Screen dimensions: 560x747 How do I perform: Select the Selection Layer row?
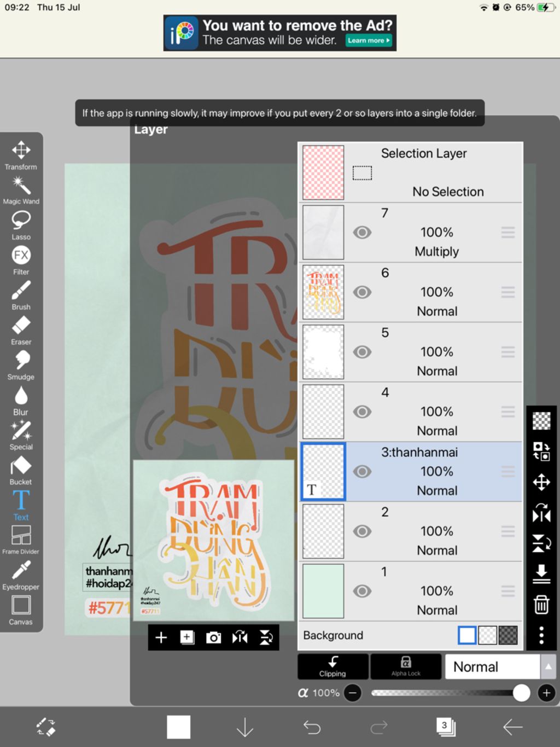tap(411, 172)
